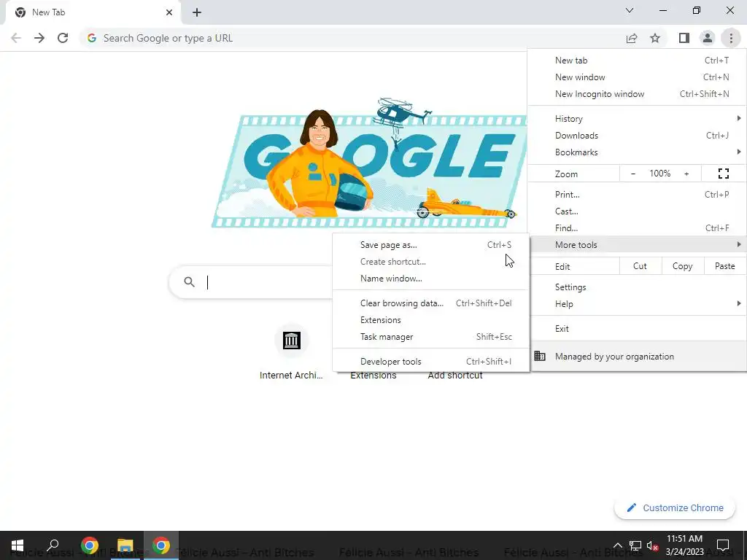Select Name window... entry
The image size is (747, 560).
pyautogui.click(x=430, y=278)
